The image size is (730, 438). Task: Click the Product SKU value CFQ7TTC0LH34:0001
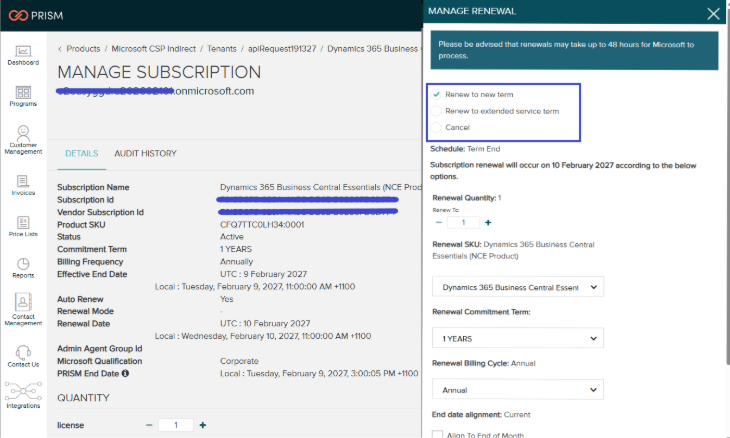(262, 225)
